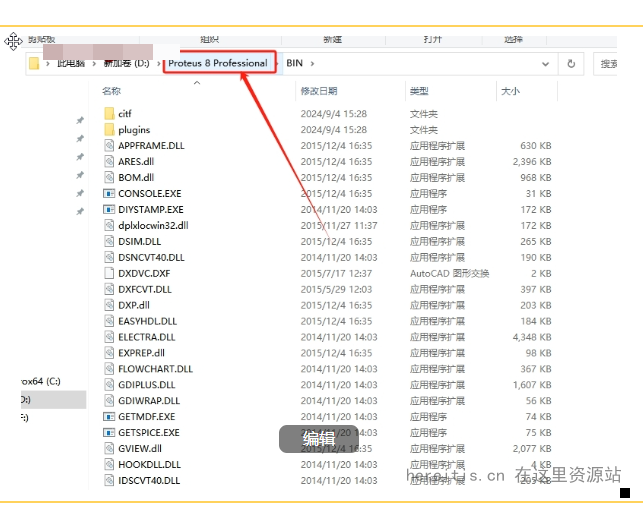Go to Proteus 8 Professional in breadcrumb
The width and height of the screenshot is (643, 508).
[218, 63]
